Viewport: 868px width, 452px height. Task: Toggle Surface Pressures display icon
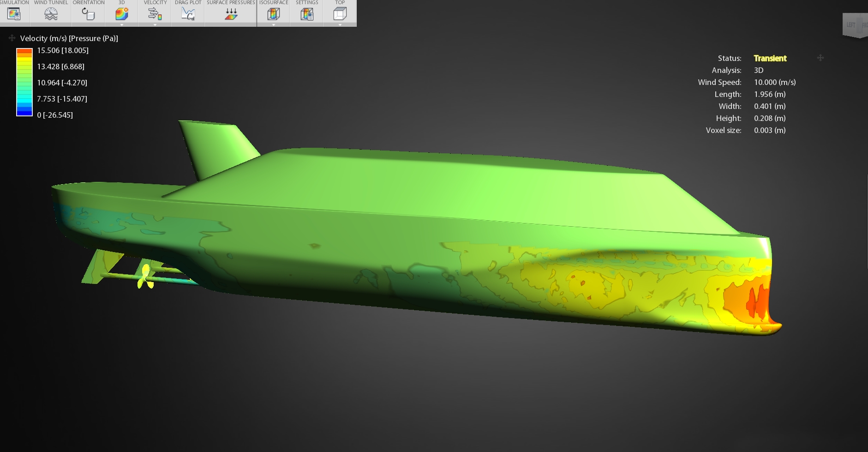[x=231, y=14]
